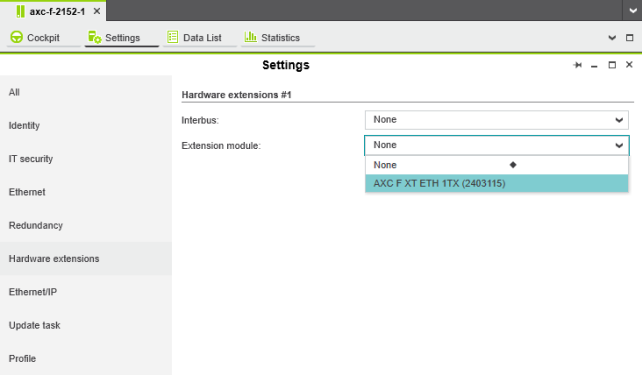Click the Cockpit steering wheel icon
This screenshot has height=375, width=642.
click(16, 37)
